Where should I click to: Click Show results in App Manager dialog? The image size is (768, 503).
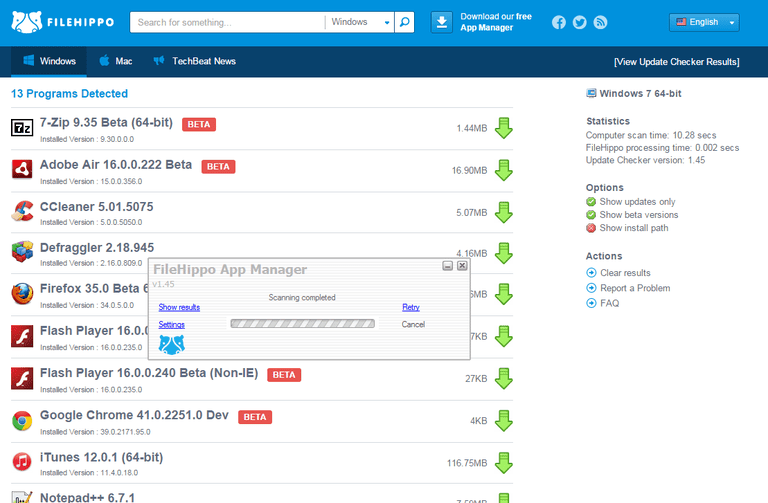(x=179, y=308)
